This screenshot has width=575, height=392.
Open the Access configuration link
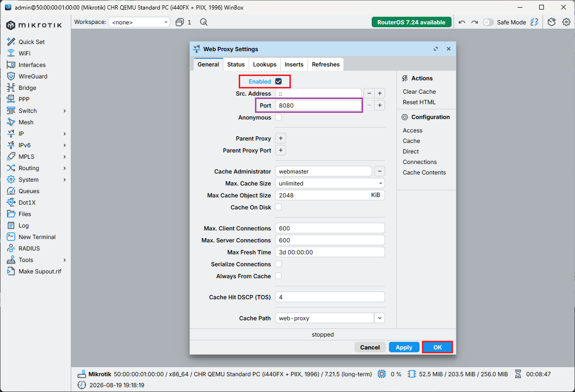(x=412, y=130)
